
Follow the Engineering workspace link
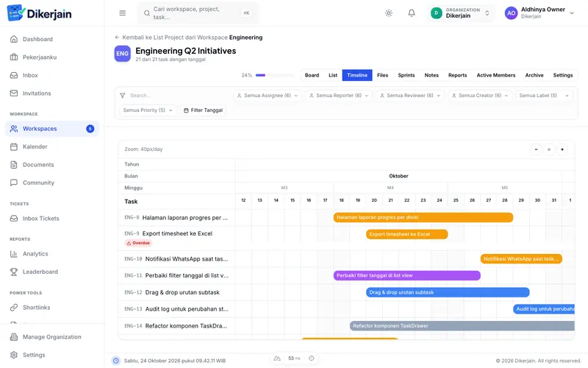coord(245,38)
